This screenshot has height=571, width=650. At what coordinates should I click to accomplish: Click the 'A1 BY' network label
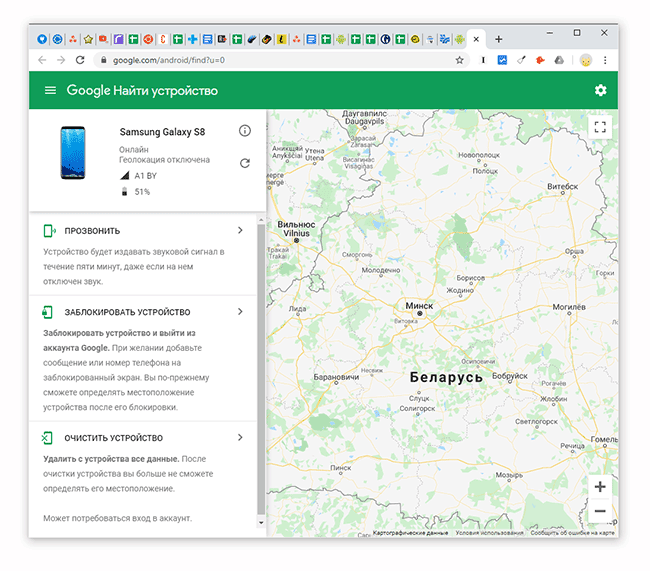pos(146,176)
